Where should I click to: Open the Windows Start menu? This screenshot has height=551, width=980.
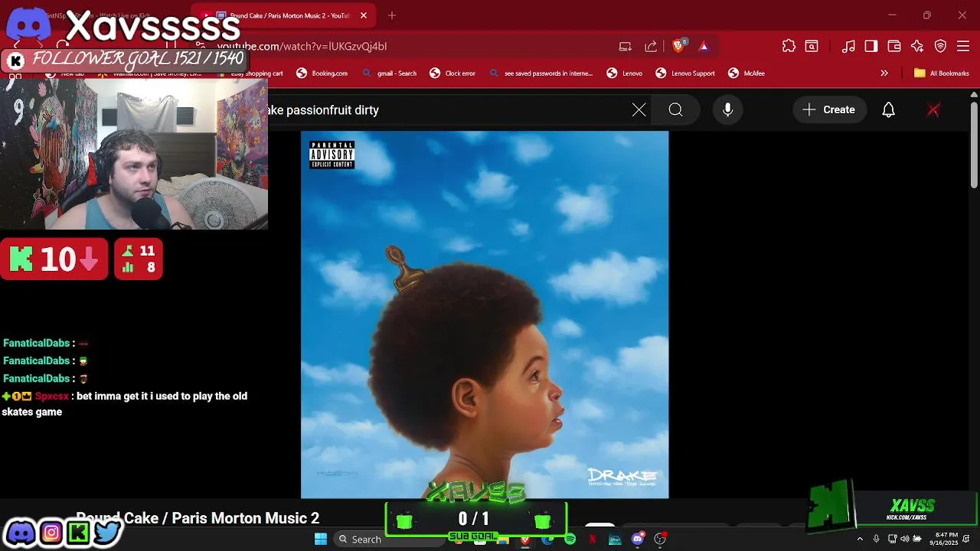(x=321, y=539)
